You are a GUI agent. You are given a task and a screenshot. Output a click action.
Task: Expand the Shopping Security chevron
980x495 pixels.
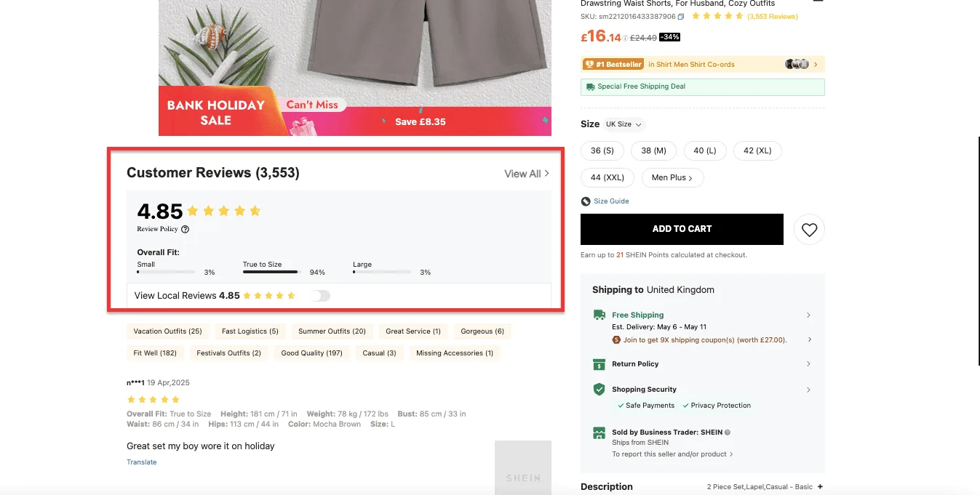point(808,390)
